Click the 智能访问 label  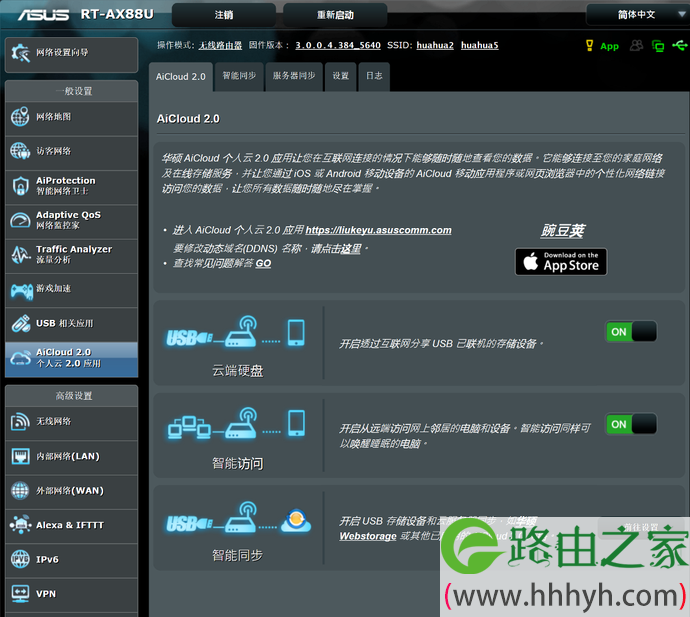click(238, 463)
